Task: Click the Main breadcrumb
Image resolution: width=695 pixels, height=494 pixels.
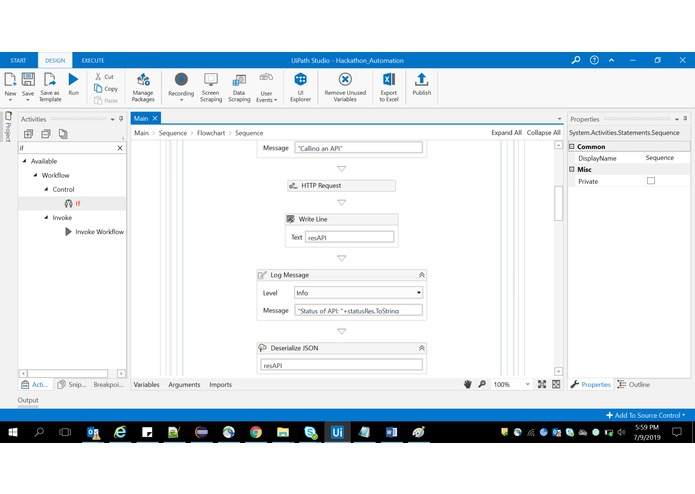Action: [141, 133]
